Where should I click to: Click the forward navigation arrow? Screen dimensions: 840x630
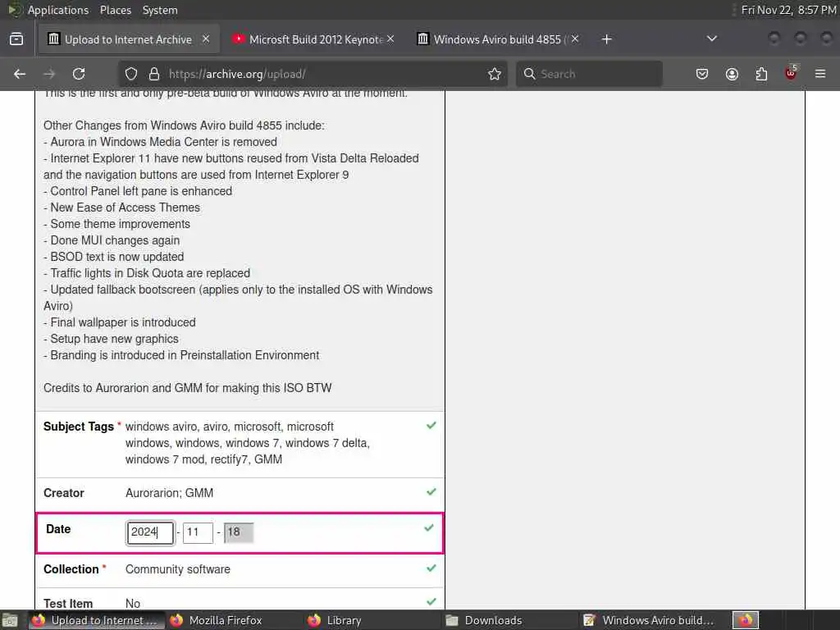pos(49,74)
